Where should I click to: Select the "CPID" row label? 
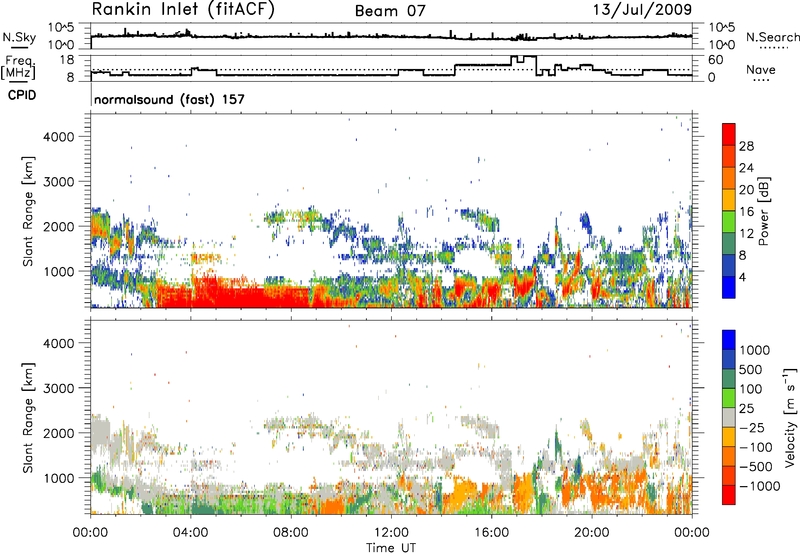pyautogui.click(x=22, y=95)
